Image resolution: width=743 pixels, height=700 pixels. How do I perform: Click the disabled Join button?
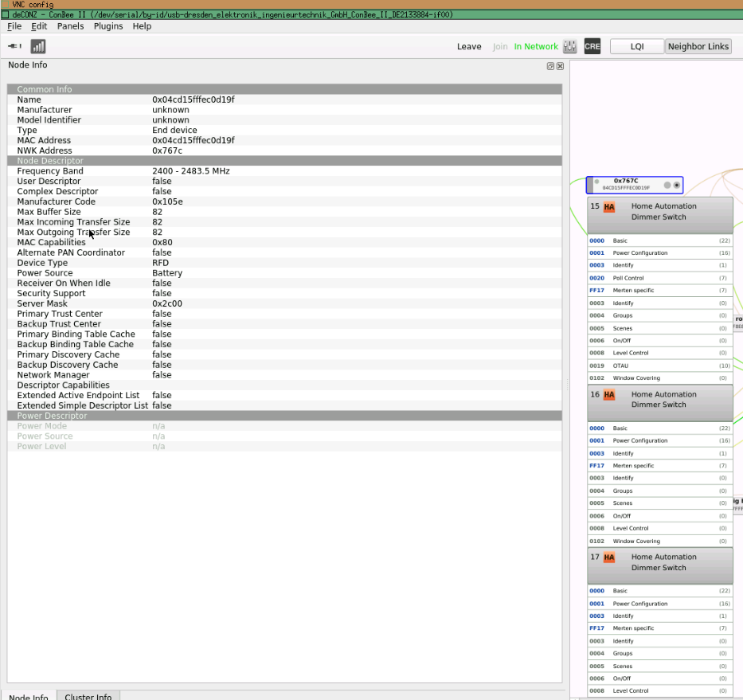coord(500,46)
